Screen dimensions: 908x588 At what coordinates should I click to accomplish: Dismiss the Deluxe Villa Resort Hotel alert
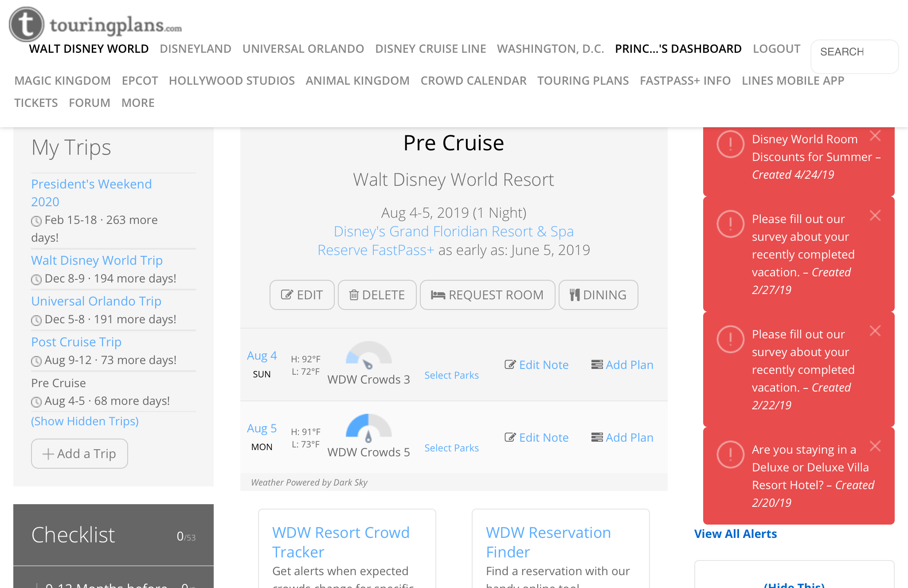pyautogui.click(x=875, y=446)
